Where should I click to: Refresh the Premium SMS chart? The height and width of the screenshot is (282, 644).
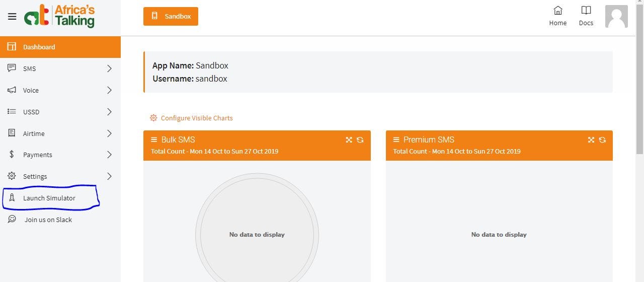(x=602, y=140)
